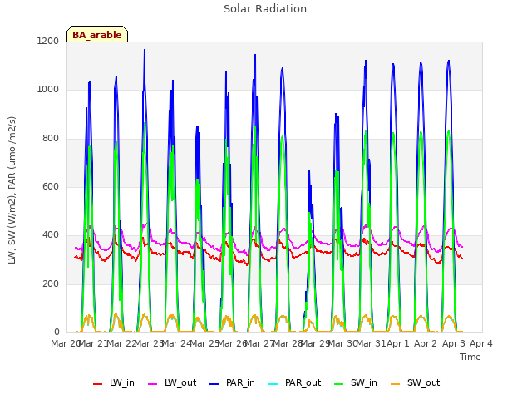This screenshot has width=532, height=399.
Task: Click the PAR_in legend label
Action: pyautogui.click(x=240, y=383)
